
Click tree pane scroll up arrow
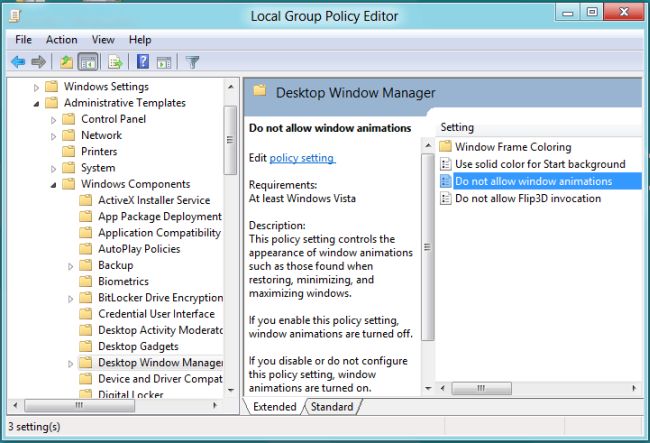(231, 87)
